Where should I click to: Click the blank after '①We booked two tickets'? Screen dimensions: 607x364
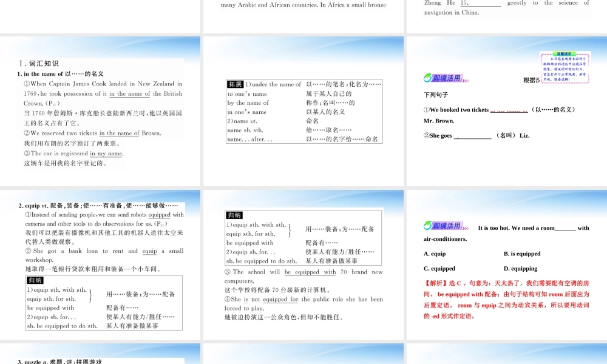tap(509, 110)
